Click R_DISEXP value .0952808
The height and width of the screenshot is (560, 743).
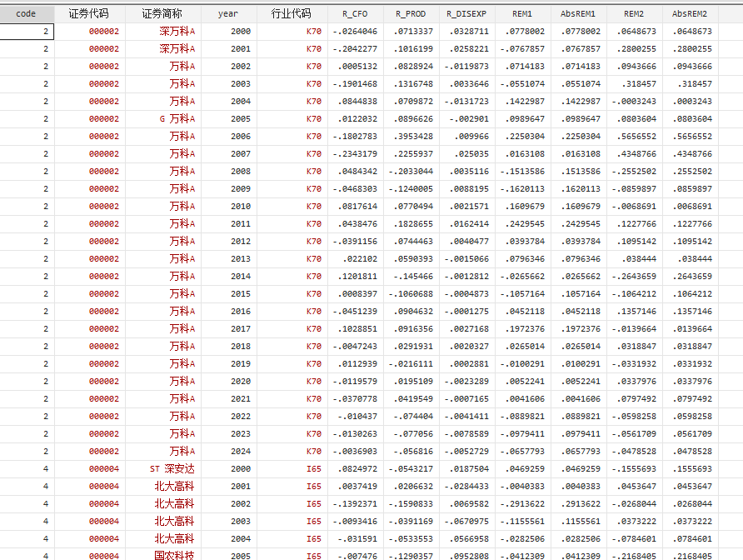(469, 556)
